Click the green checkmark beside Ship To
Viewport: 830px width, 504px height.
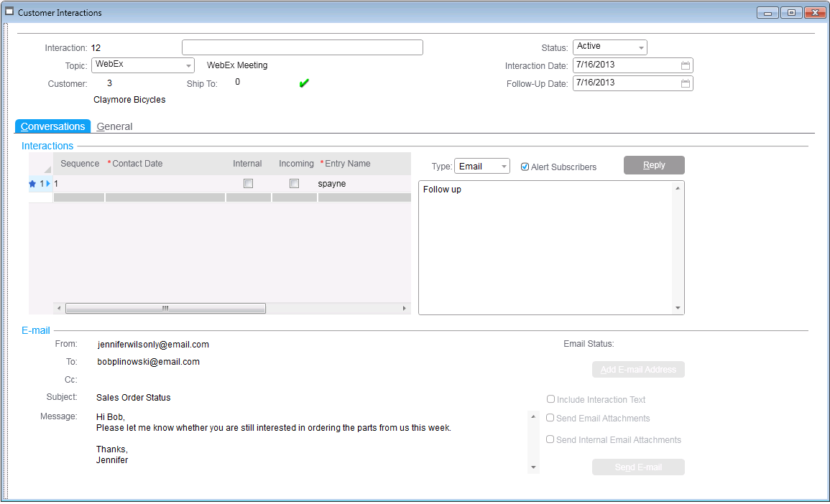[304, 83]
